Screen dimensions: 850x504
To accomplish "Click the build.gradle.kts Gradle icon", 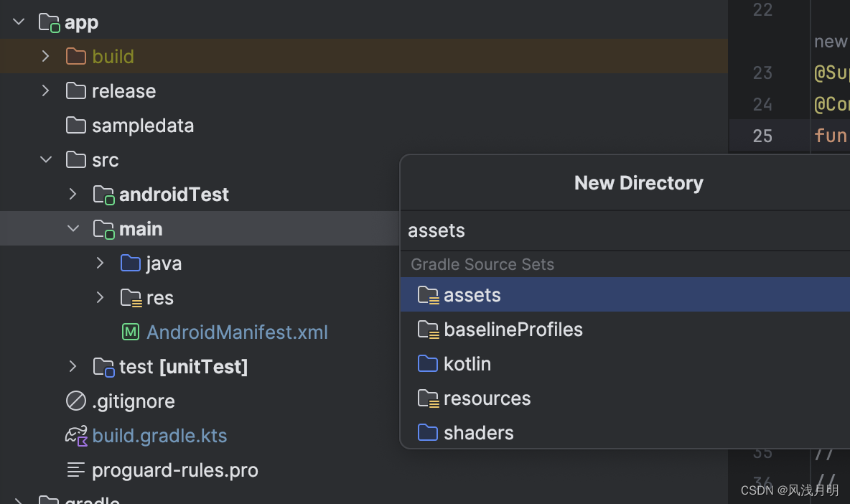I will click(x=76, y=435).
